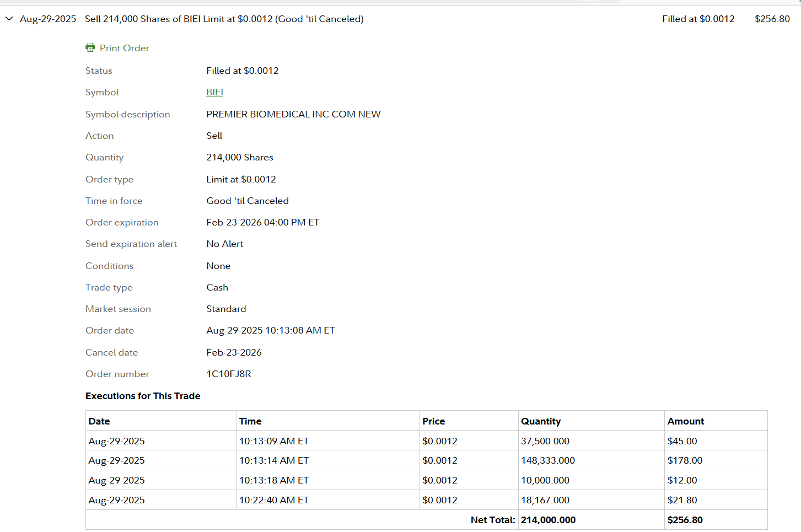Click the Date column header in executions table
The image size is (801, 532).
point(99,421)
